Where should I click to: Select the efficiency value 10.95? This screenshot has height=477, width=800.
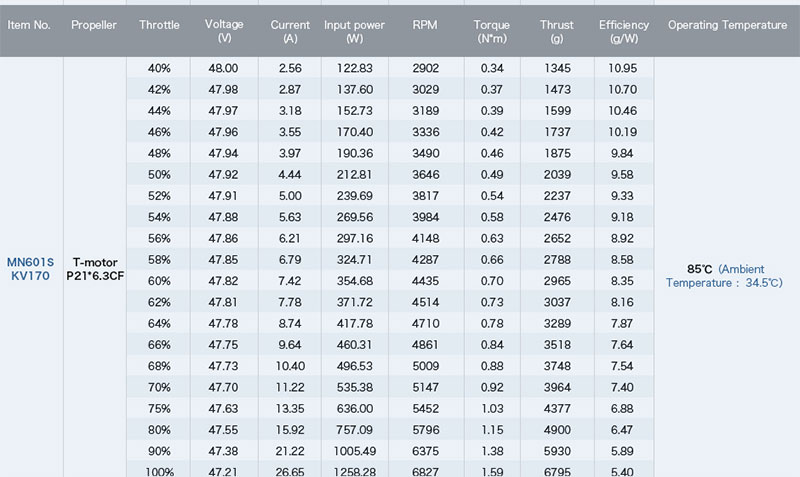[623, 67]
